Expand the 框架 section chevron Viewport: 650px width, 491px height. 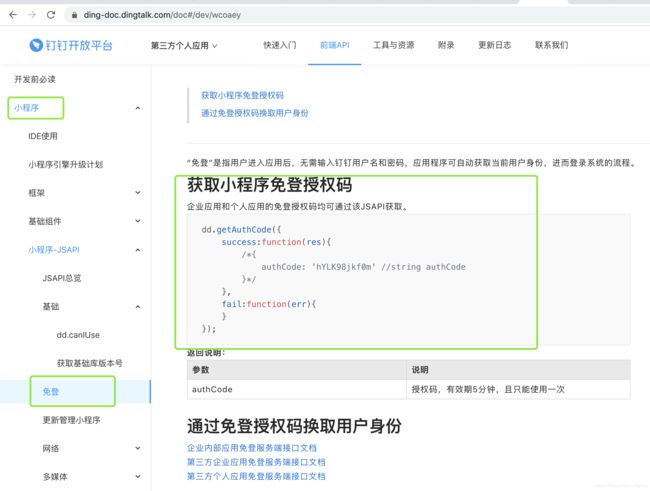[x=138, y=192]
